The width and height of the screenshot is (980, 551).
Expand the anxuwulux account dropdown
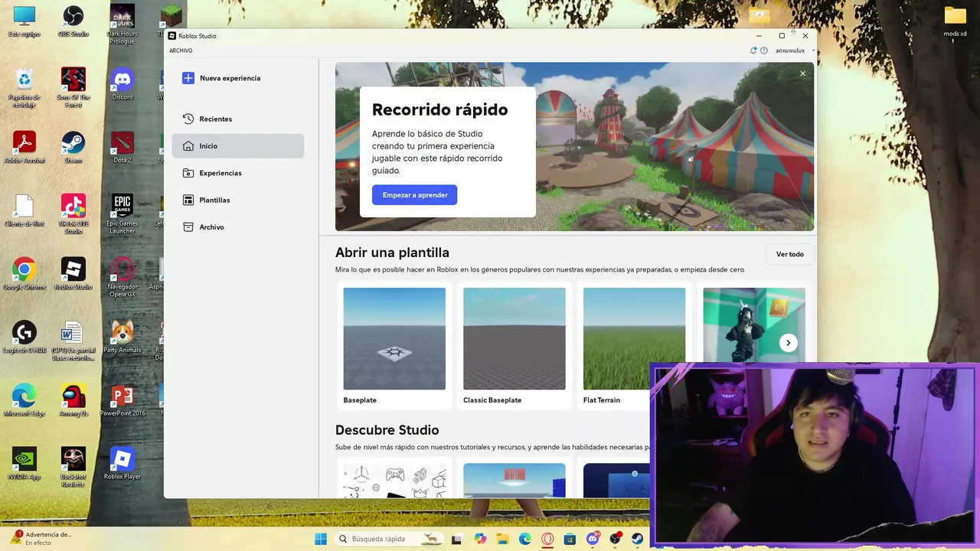tap(794, 51)
